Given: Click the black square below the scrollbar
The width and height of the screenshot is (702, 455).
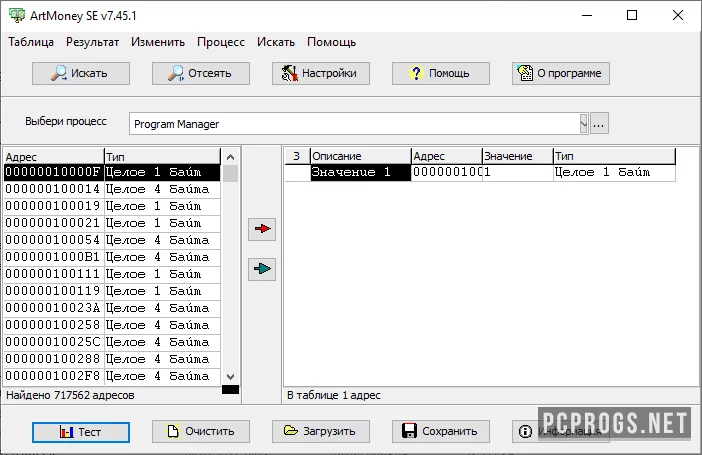Looking at the screenshot, I should (231, 390).
